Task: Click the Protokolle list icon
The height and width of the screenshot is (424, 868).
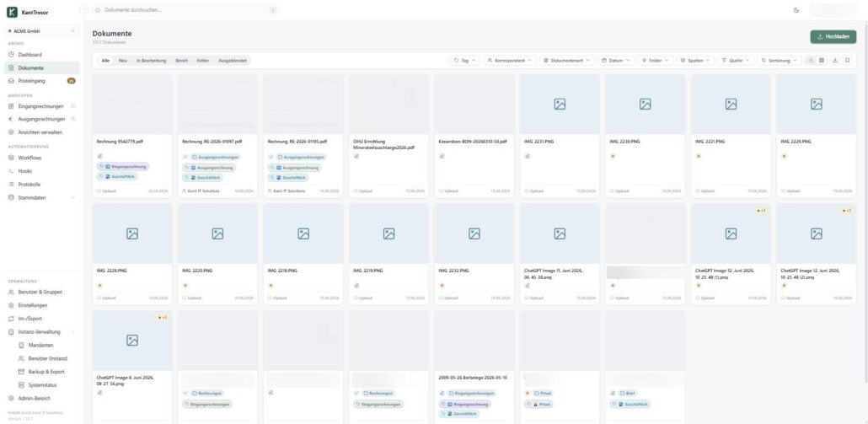Action: [x=11, y=185]
